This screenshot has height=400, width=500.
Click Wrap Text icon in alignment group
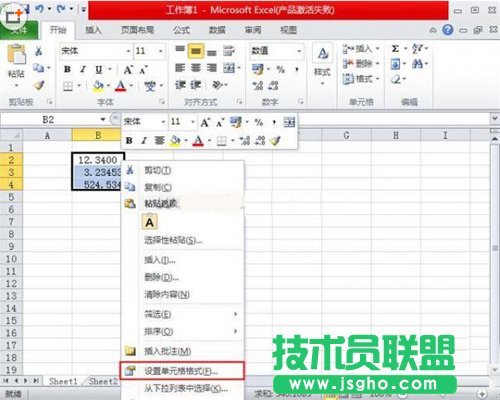229,51
